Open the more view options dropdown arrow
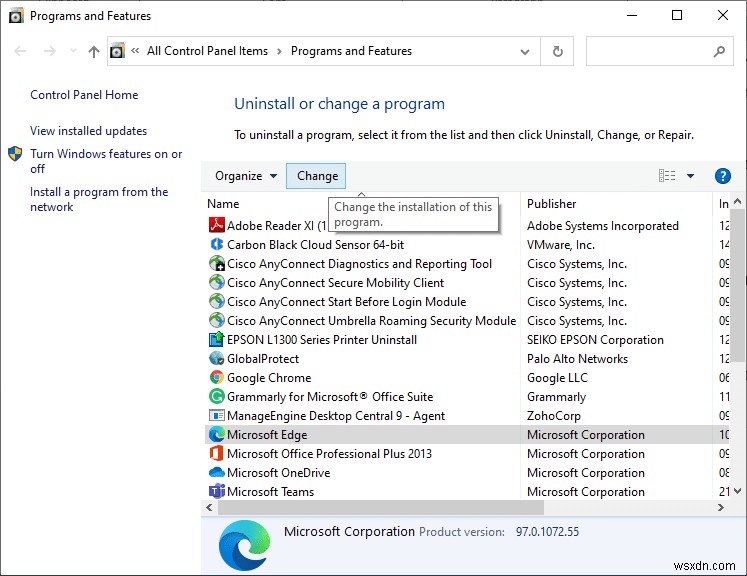Screen dimensions: 747x576 click(690, 176)
